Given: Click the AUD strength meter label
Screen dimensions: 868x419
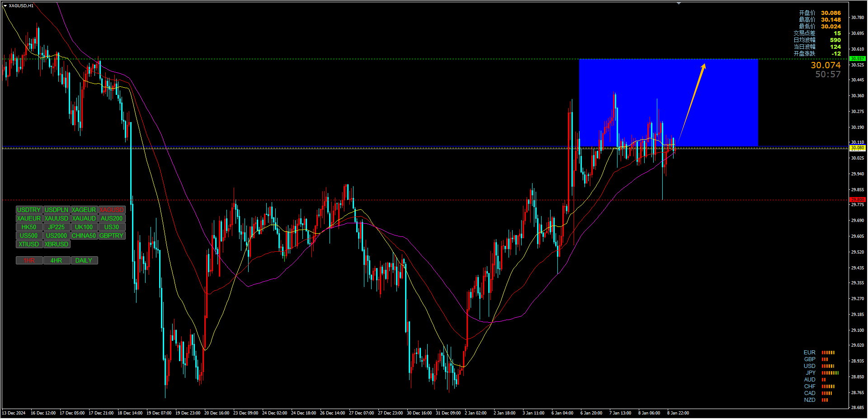Looking at the screenshot, I should (x=810, y=380).
